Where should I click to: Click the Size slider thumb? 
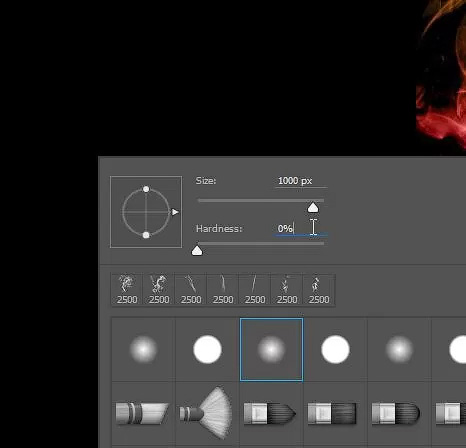point(313,208)
